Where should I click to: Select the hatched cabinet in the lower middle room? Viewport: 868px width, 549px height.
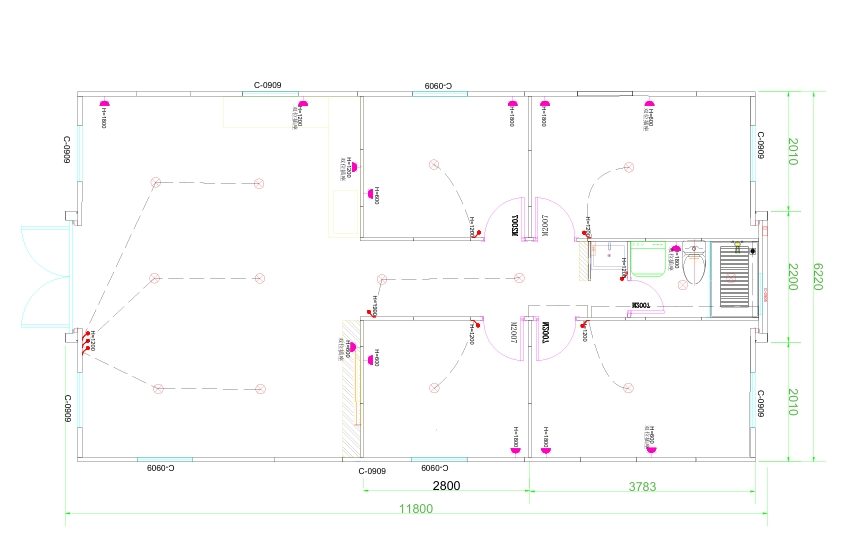tap(351, 389)
